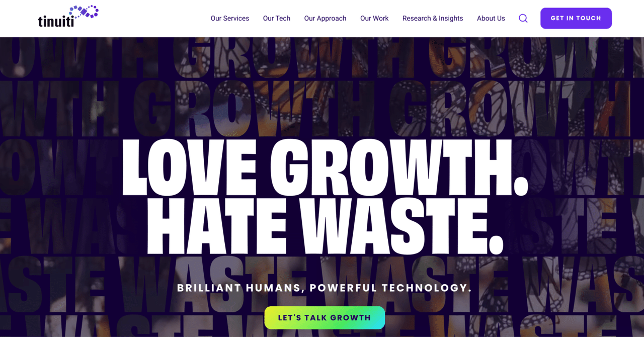This screenshot has width=644, height=337.
Task: Open the Our Approach menu
Action: click(x=325, y=18)
